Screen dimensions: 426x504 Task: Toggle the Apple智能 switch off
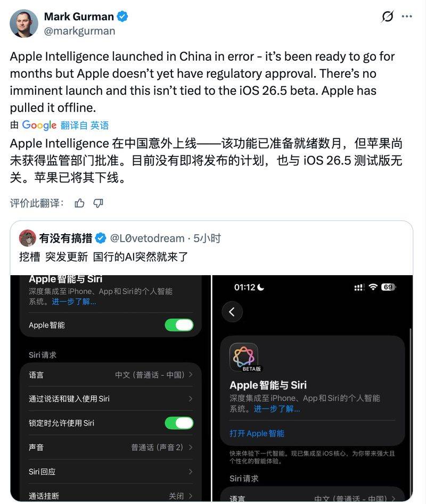point(179,325)
